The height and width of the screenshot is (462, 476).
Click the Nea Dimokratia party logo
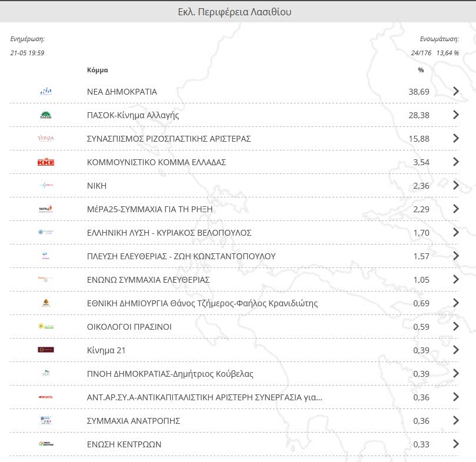pos(46,91)
